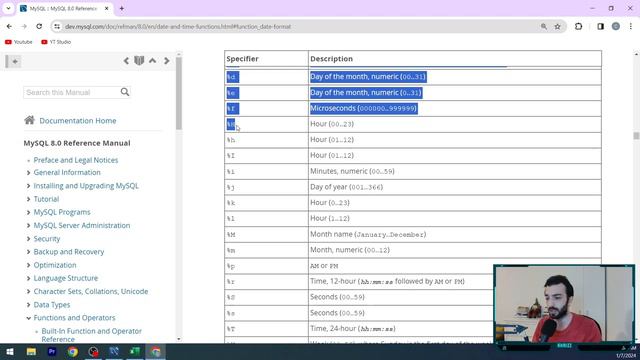The width and height of the screenshot is (640, 360).
Task: Go to next manual section arrow
Action: click(167, 61)
